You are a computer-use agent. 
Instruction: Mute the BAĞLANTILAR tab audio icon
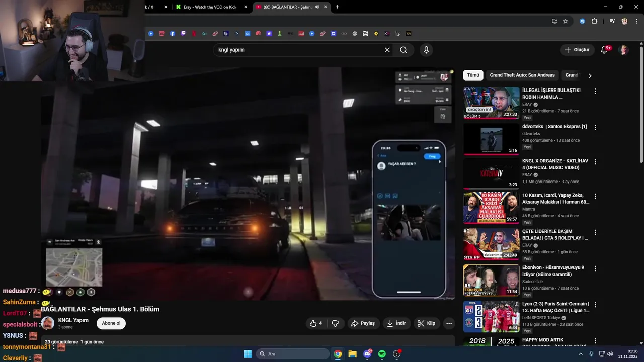point(317,7)
